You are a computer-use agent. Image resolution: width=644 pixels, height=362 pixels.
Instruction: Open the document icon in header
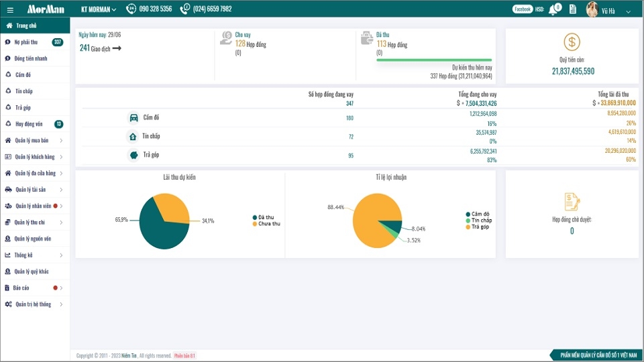pos(572,9)
